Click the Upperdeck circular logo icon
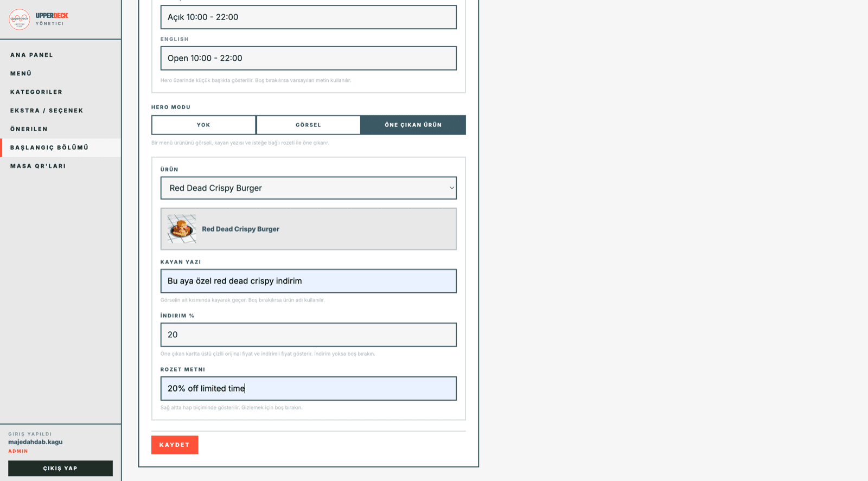868x481 pixels. (20, 19)
